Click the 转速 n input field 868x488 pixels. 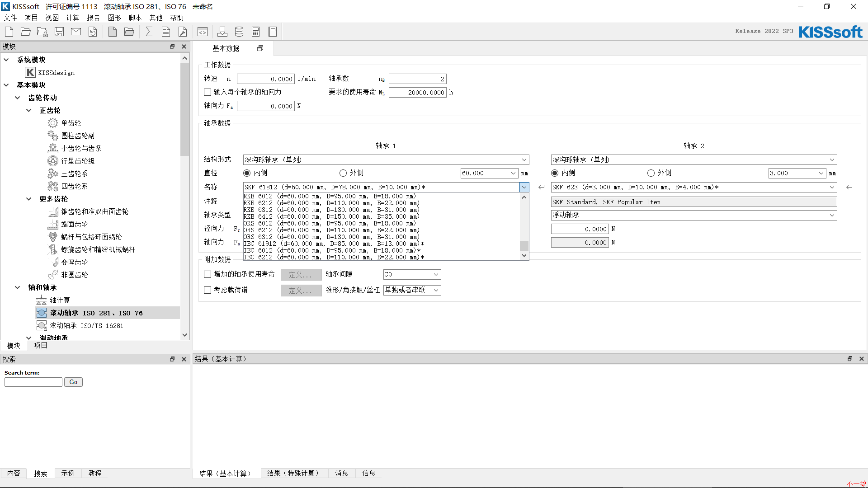(266, 79)
